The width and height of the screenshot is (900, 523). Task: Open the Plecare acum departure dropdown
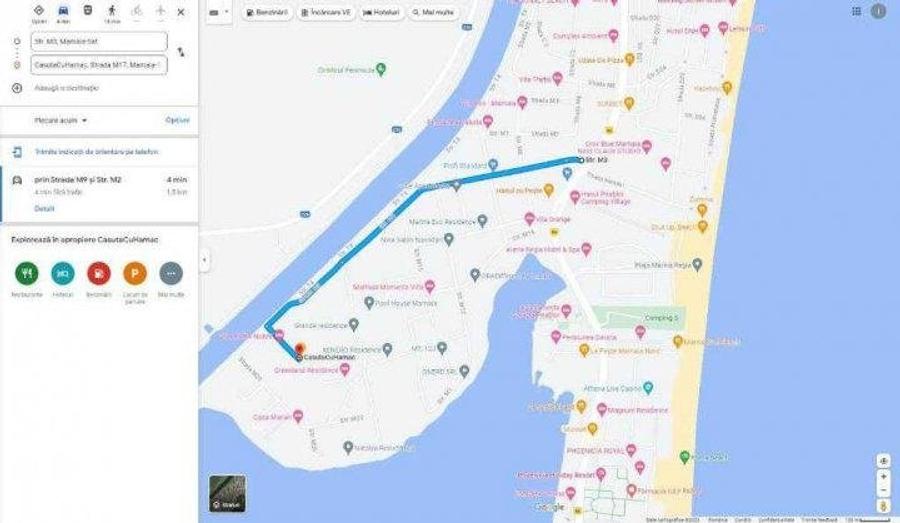[61, 121]
